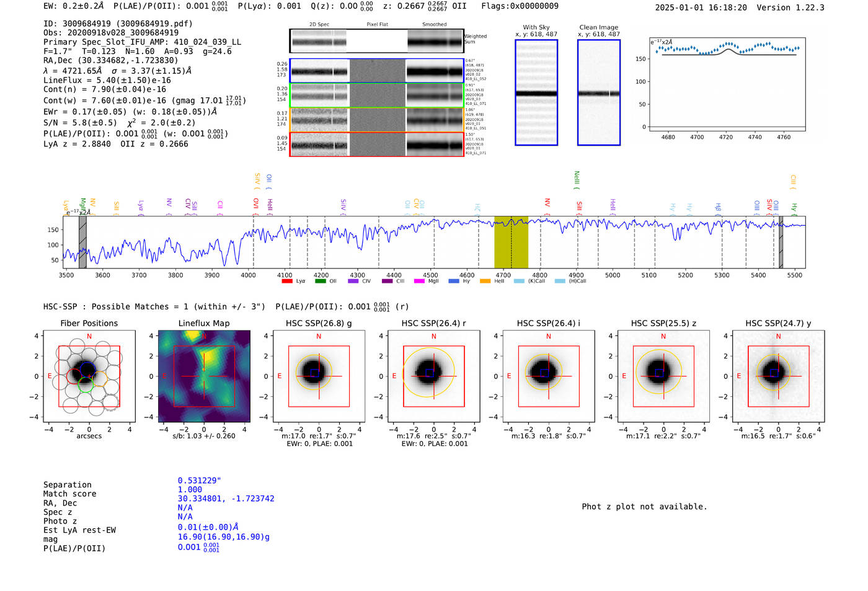Click the hatched gray band near 3550 Å
Viewport: 868px width, 591px height.
click(x=82, y=242)
